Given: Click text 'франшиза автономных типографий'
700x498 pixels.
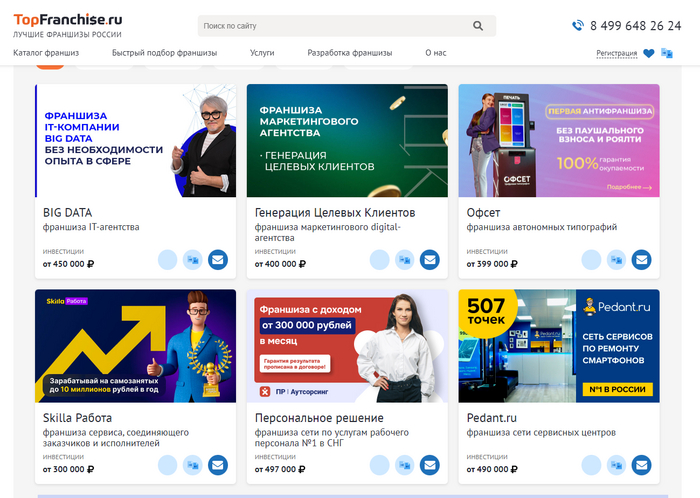Looking at the screenshot, I should [x=542, y=227].
